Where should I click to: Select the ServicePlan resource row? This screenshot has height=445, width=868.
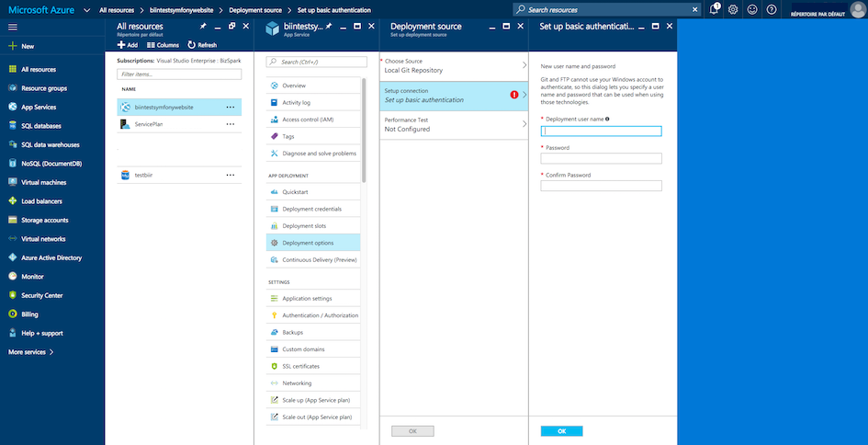click(x=179, y=124)
